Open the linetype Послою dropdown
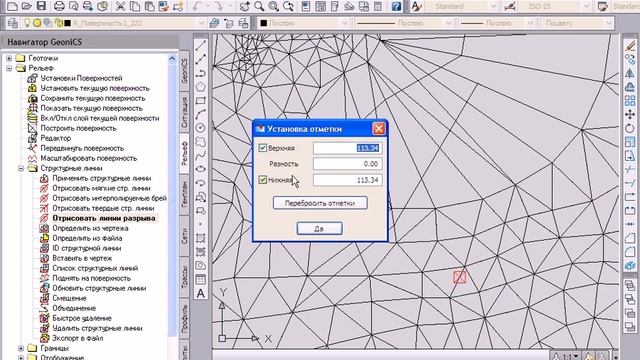 tap(448, 23)
